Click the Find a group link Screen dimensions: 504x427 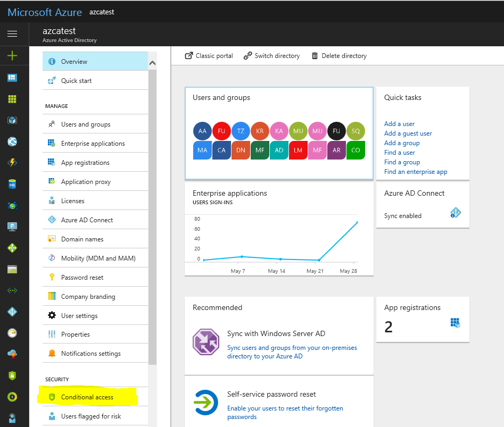(x=402, y=162)
